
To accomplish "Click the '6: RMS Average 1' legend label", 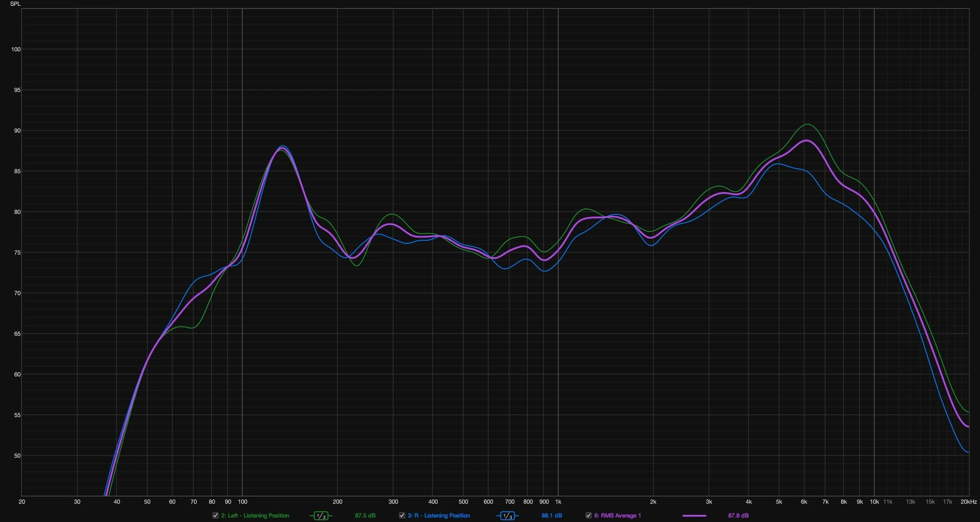I will point(617,515).
